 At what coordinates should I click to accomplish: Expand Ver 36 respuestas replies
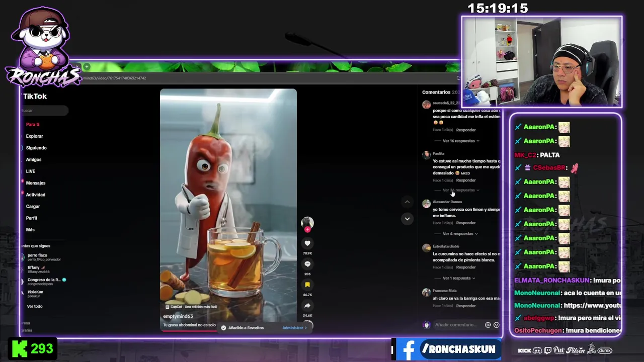tap(461, 190)
